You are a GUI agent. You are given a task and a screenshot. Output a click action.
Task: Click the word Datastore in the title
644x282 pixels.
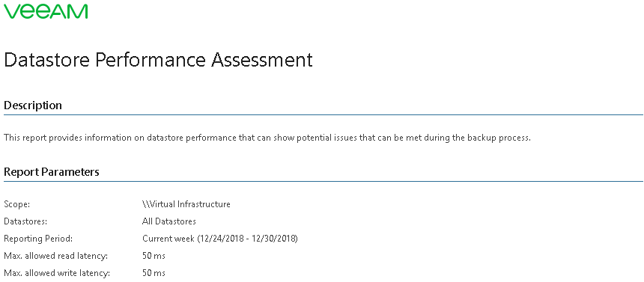click(47, 60)
